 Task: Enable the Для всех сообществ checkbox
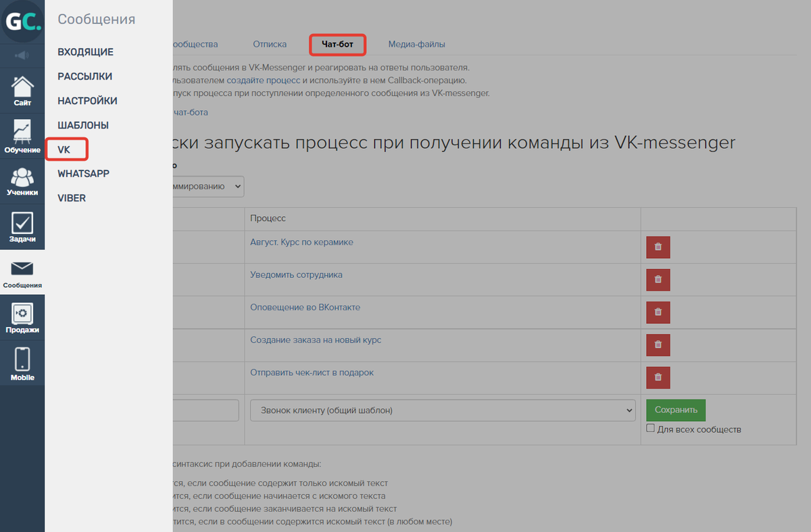point(650,429)
